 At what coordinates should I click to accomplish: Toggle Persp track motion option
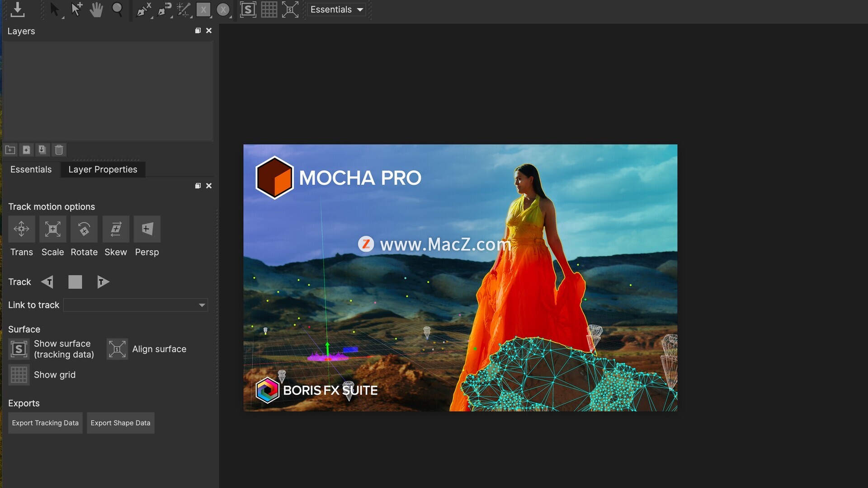[147, 229]
